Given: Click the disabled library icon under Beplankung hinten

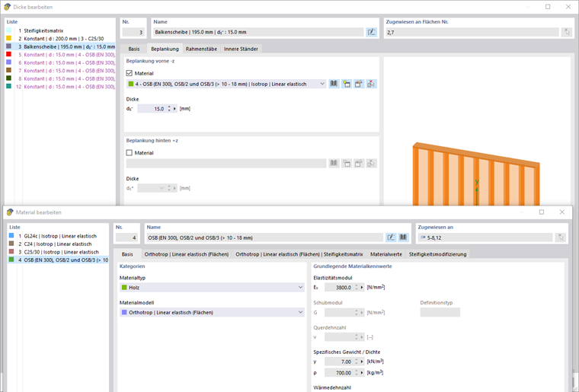Looking at the screenshot, I should (x=334, y=163).
